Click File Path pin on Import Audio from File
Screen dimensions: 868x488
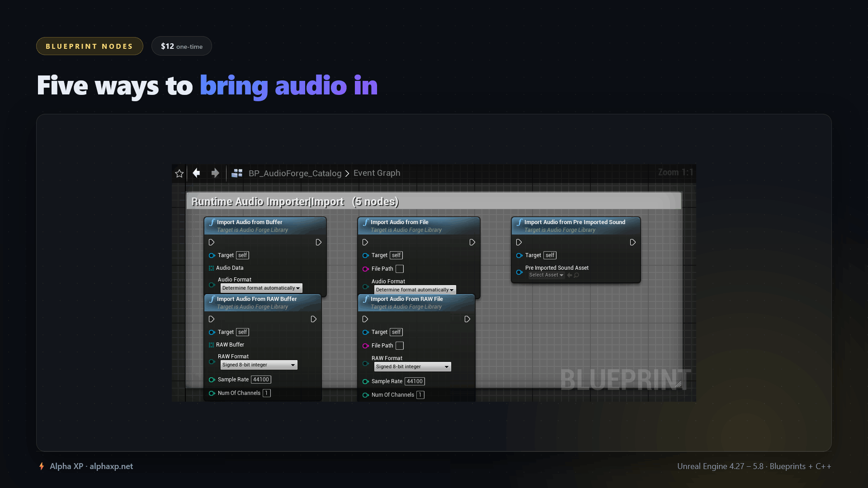(x=366, y=269)
